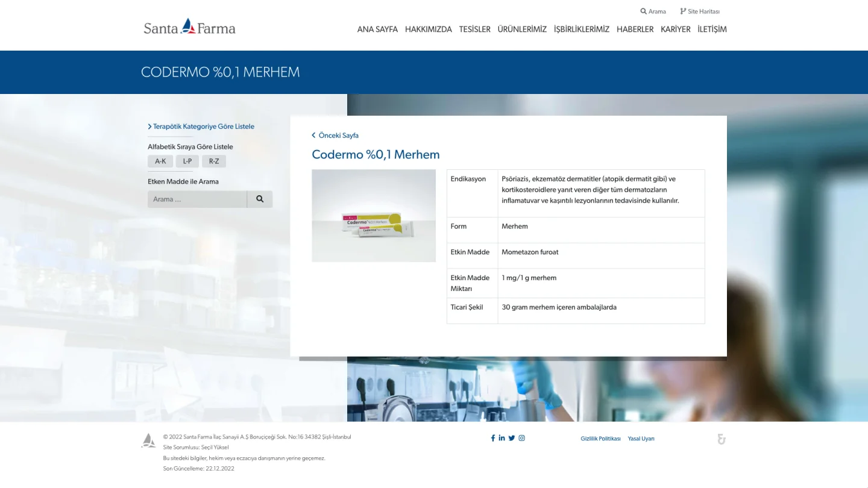Open the ANA SAYFA menu item

pyautogui.click(x=377, y=30)
